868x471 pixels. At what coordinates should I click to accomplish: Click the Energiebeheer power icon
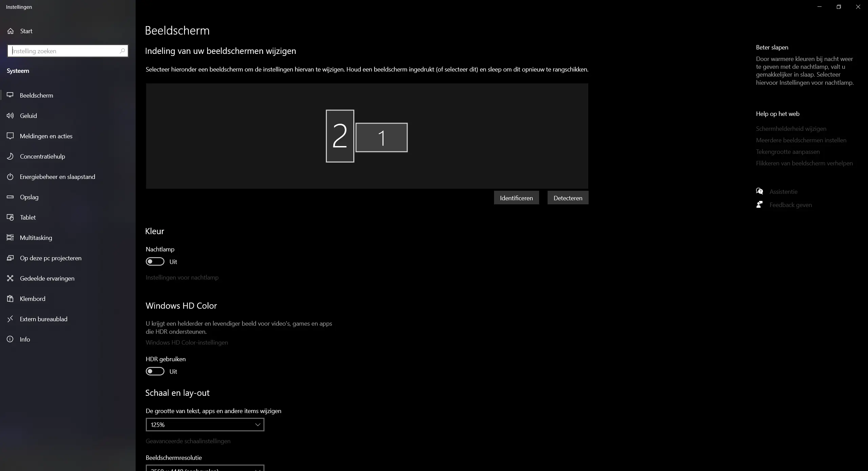point(10,177)
